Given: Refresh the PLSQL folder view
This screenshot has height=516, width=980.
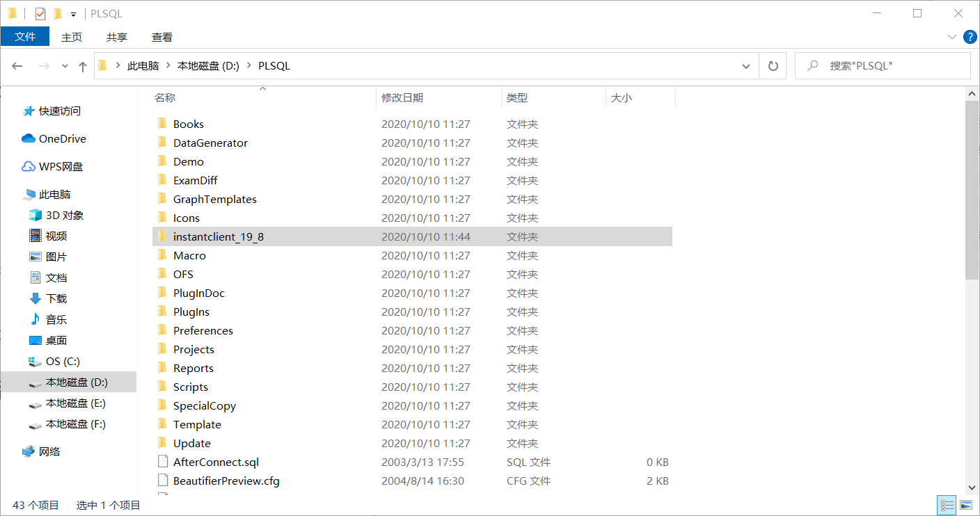Looking at the screenshot, I should [x=773, y=65].
